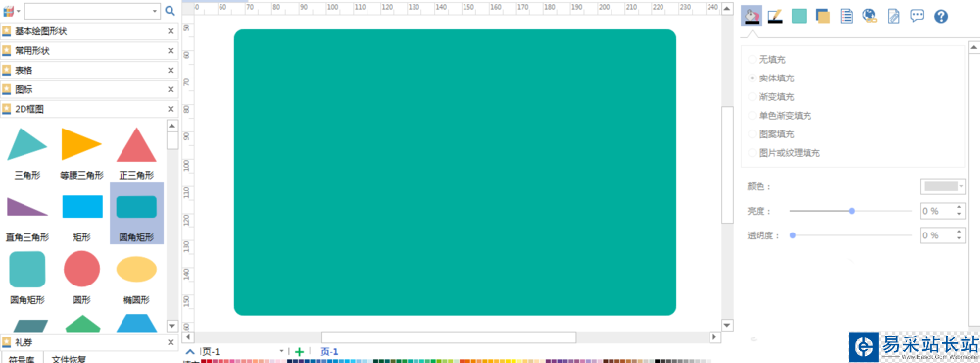
Task: Pick a red swatch in bottom palette
Action: pos(205,360)
